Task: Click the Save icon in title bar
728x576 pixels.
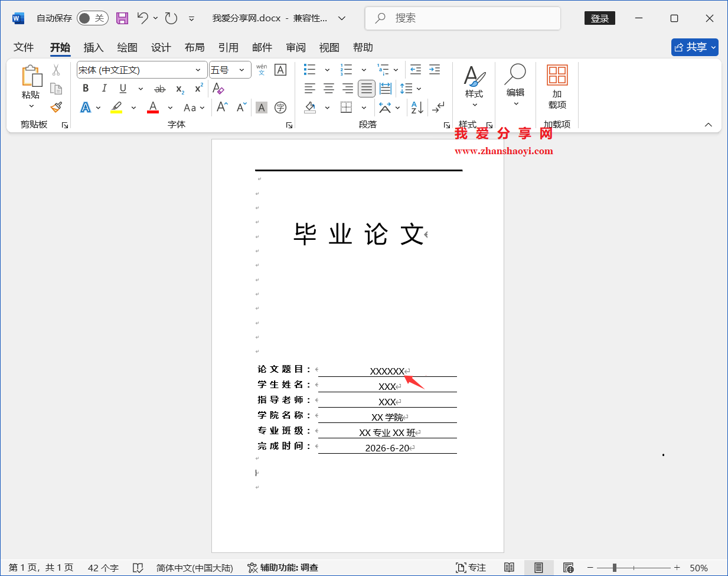Action: click(x=122, y=18)
